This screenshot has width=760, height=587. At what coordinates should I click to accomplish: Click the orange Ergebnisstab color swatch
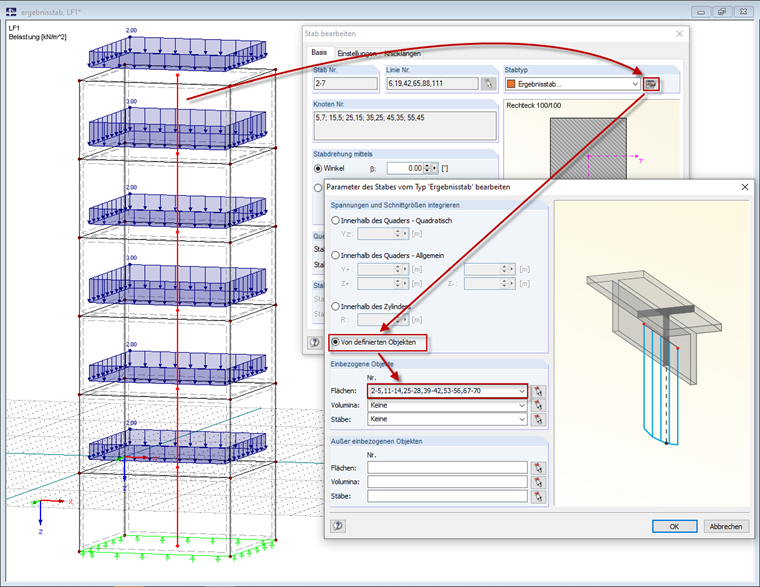(x=511, y=84)
